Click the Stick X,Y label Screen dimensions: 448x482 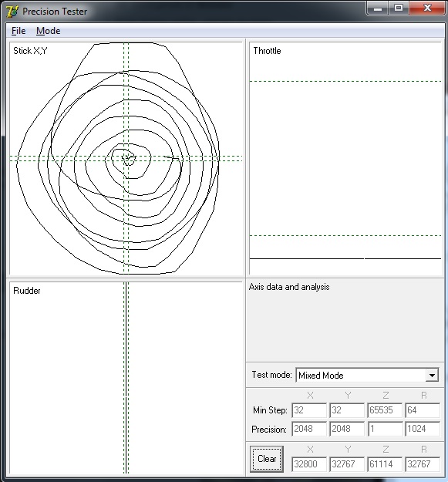pos(30,51)
